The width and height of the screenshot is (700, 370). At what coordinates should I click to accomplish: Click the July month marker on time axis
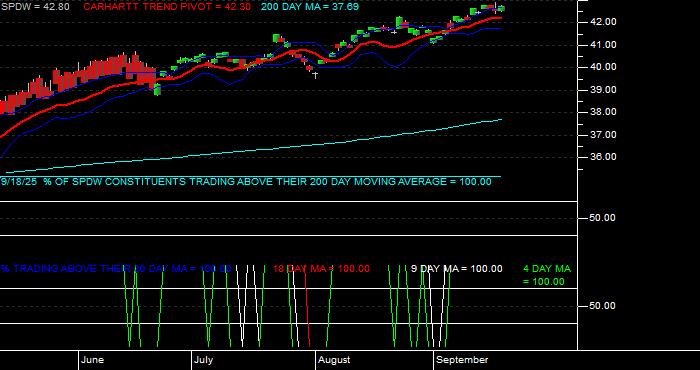[204, 360]
